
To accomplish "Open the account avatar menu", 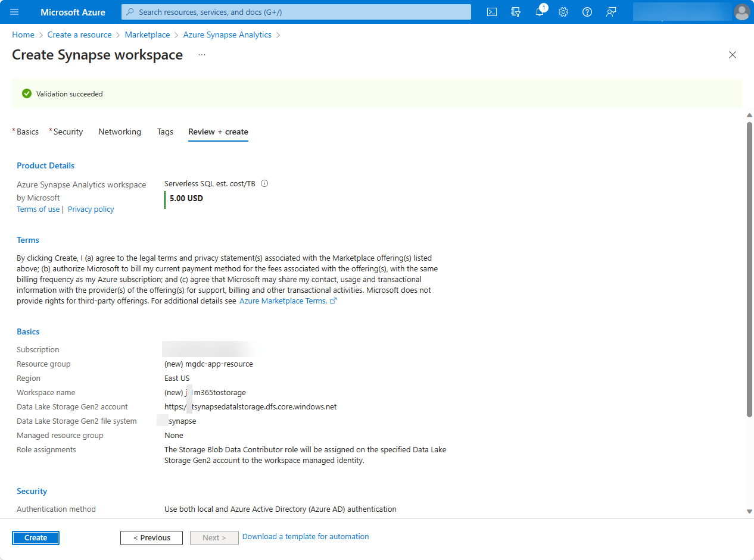I will click(742, 11).
